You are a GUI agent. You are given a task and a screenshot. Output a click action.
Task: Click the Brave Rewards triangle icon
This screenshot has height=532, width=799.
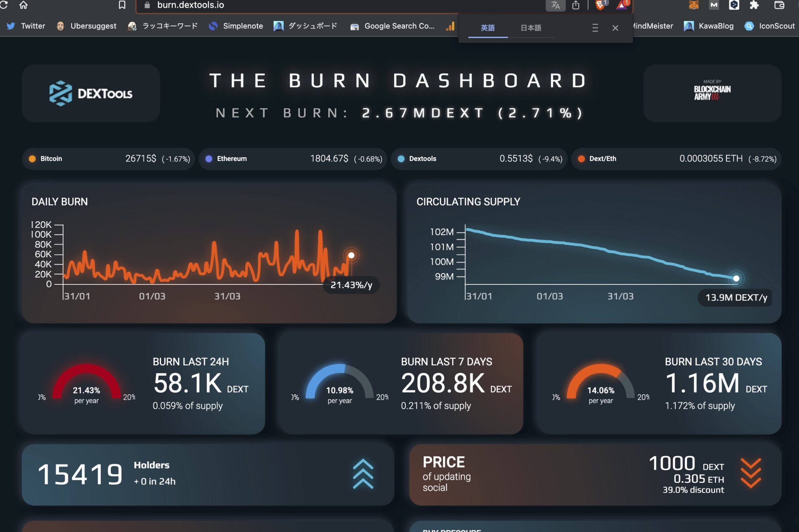click(x=622, y=5)
